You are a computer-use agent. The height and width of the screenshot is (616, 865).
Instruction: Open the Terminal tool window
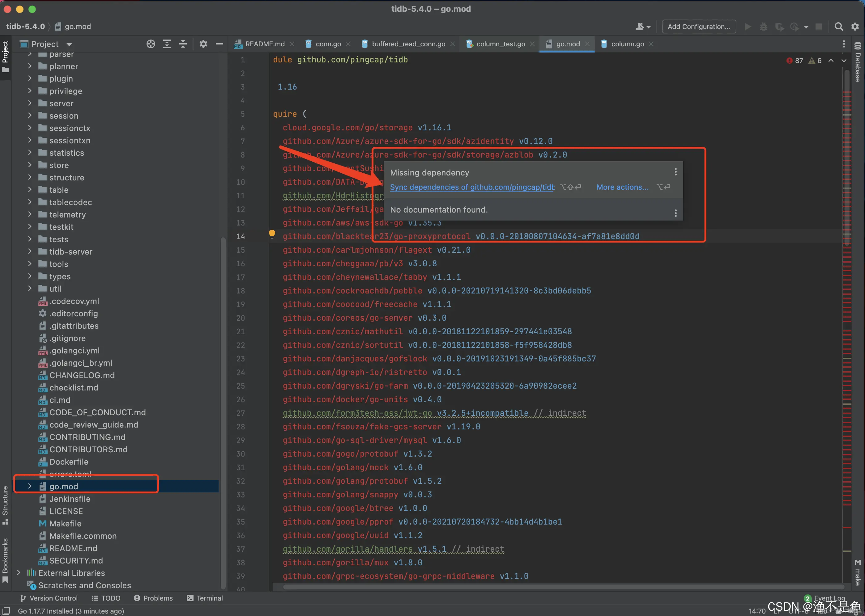[205, 598]
